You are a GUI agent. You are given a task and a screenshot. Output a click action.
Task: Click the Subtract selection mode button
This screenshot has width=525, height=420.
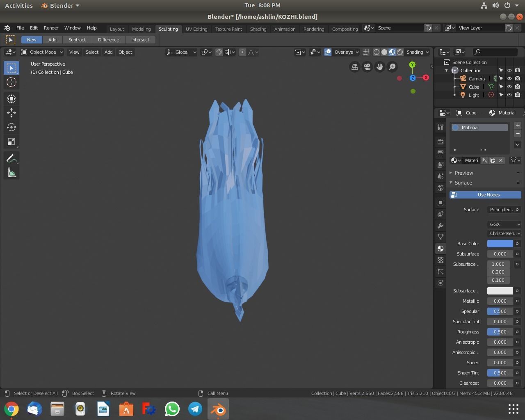tap(77, 40)
